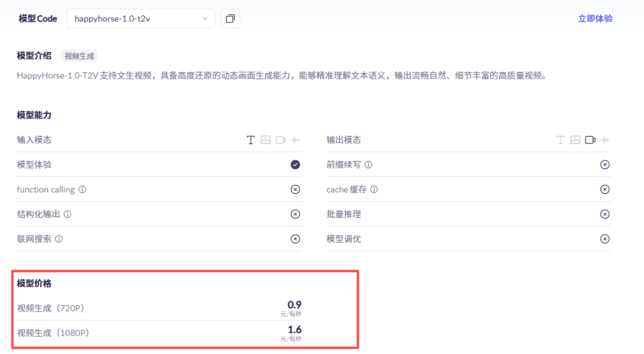Viewport: 644px width, 354px height.
Task: Click the info icon next to 结构化输出
Action: pos(68,214)
